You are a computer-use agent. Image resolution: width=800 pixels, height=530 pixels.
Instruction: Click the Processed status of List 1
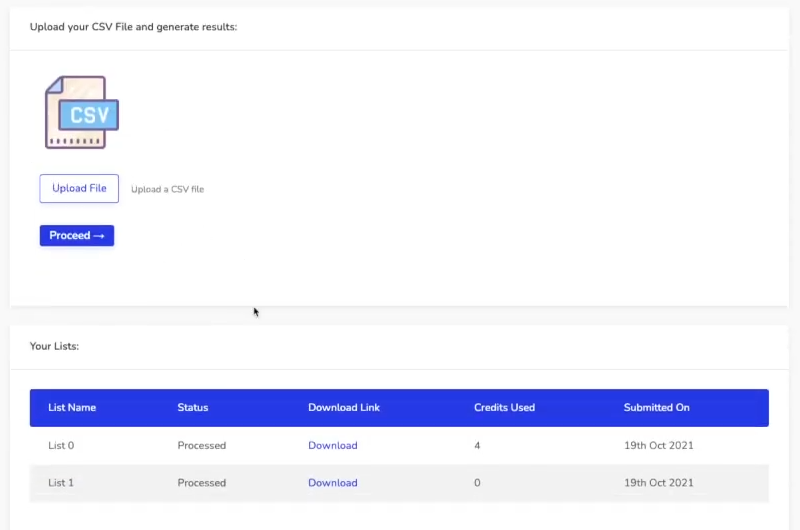tap(202, 483)
